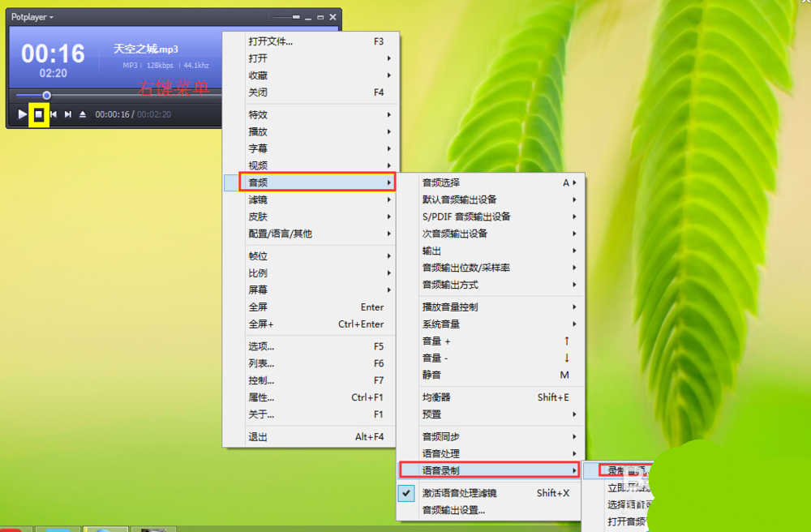Click the 天空之城.mp3 title area

tap(146, 49)
